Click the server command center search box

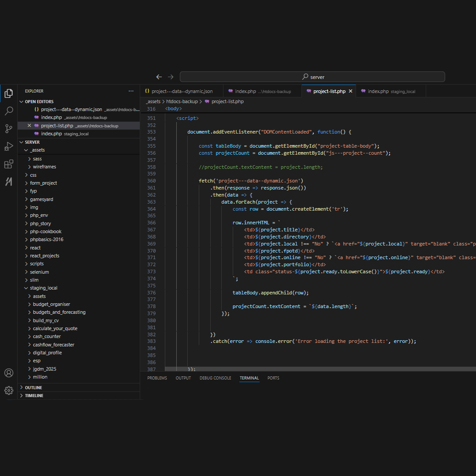pos(312,77)
